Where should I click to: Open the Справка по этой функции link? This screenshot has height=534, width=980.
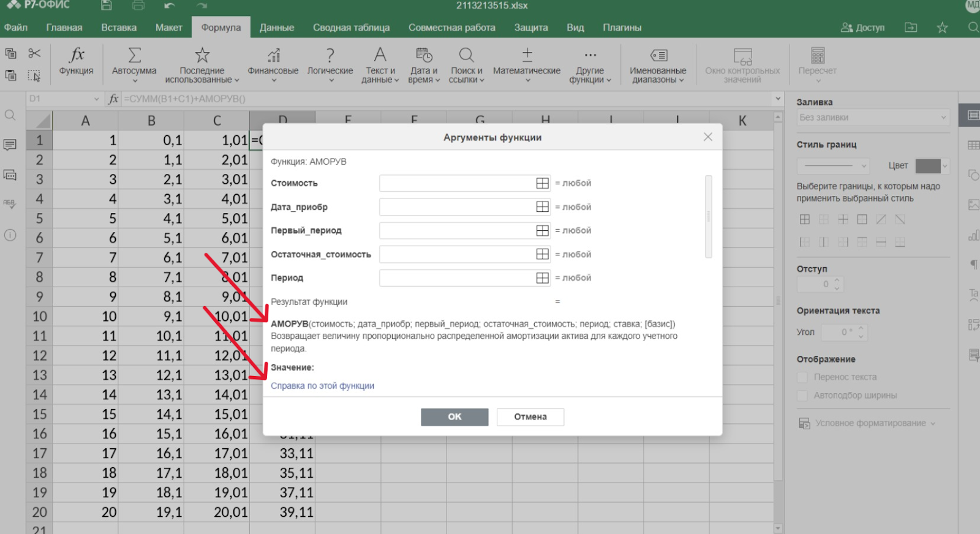322,386
